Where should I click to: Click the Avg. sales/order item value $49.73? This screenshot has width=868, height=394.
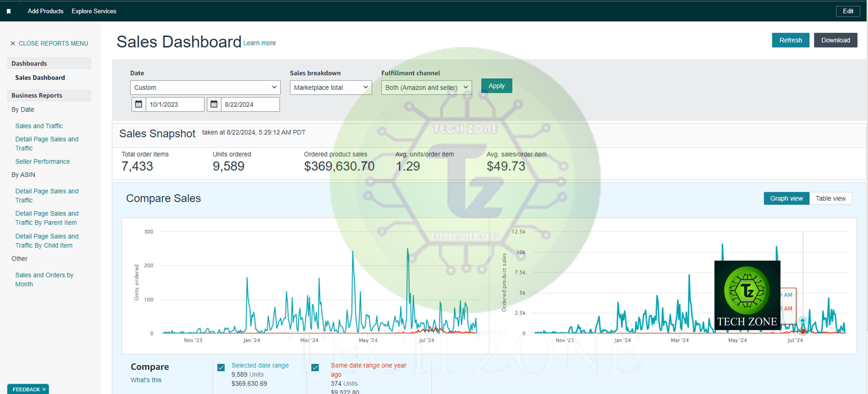coord(506,166)
